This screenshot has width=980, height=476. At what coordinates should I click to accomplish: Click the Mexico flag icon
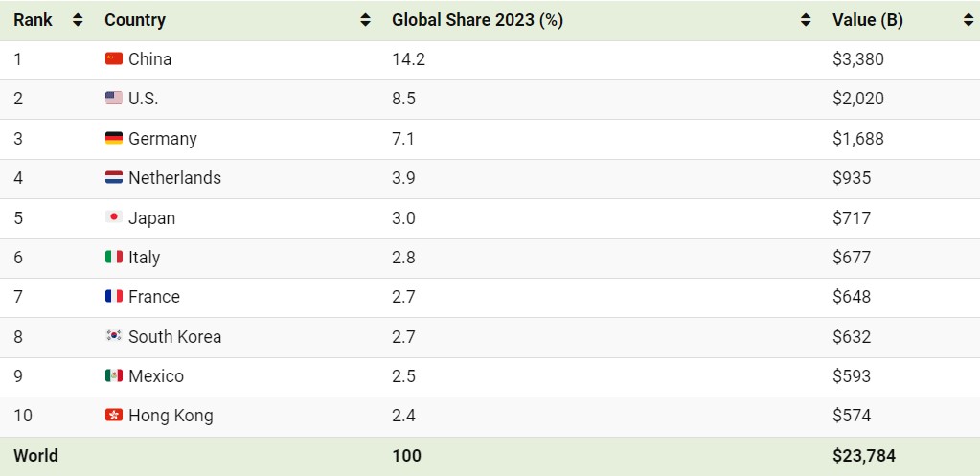[114, 375]
